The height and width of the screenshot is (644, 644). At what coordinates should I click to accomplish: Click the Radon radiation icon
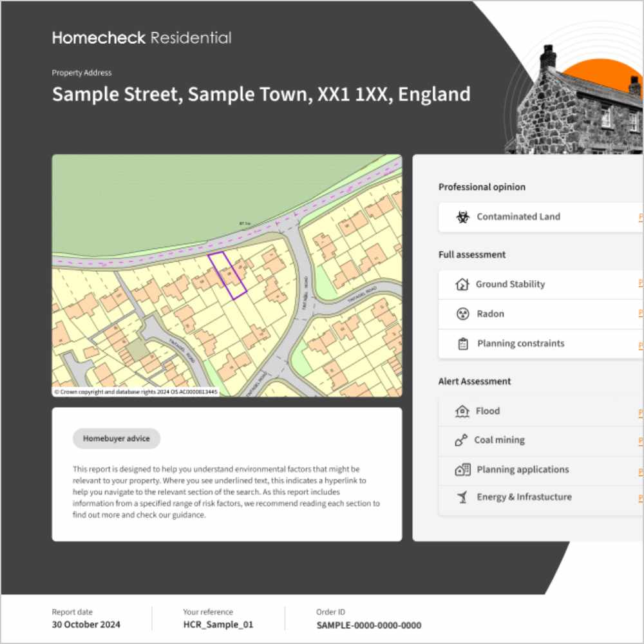463,314
